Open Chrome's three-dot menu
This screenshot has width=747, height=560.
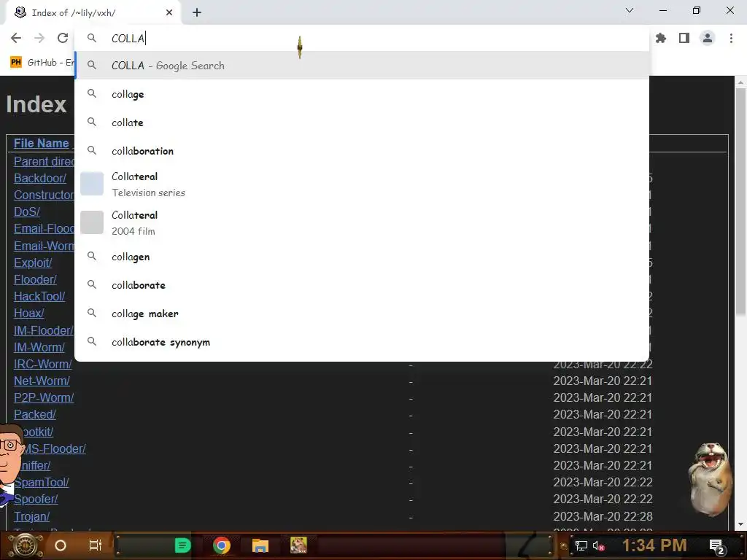[x=731, y=38]
